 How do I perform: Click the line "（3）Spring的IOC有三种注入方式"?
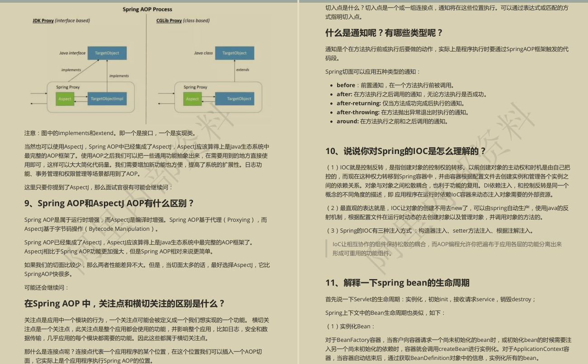tap(430, 231)
